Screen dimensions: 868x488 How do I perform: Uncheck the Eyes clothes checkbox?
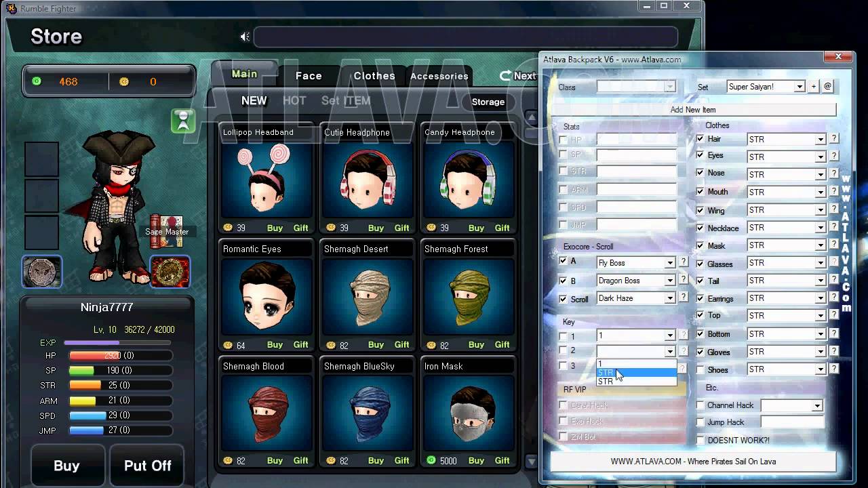click(x=701, y=155)
